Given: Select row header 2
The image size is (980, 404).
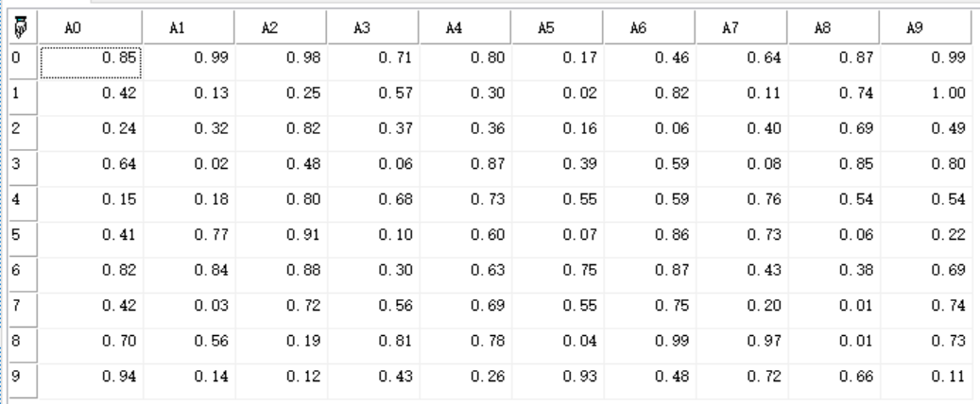Looking at the screenshot, I should [19, 133].
